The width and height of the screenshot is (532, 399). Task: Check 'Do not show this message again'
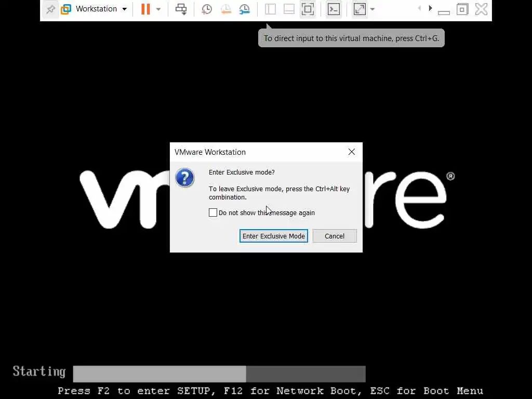pos(213,212)
